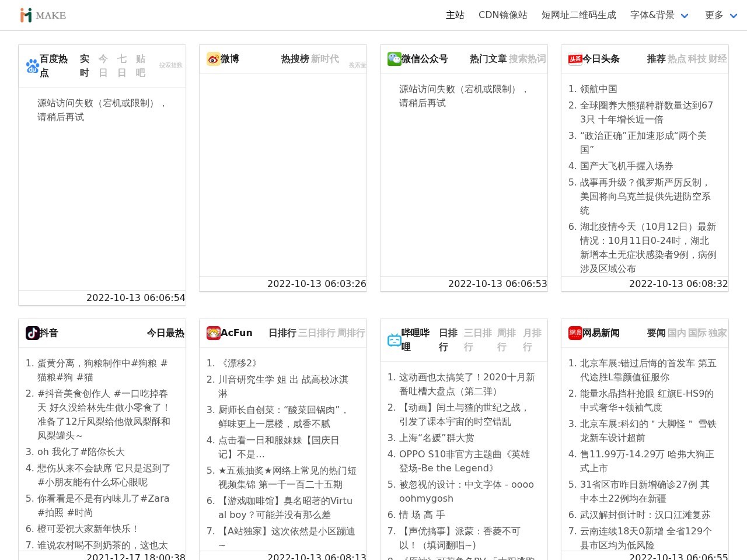Open the 能量水晶挡杆抢眼 红旗E-HS9 headline
The width and height of the screenshot is (747, 560).
click(647, 401)
